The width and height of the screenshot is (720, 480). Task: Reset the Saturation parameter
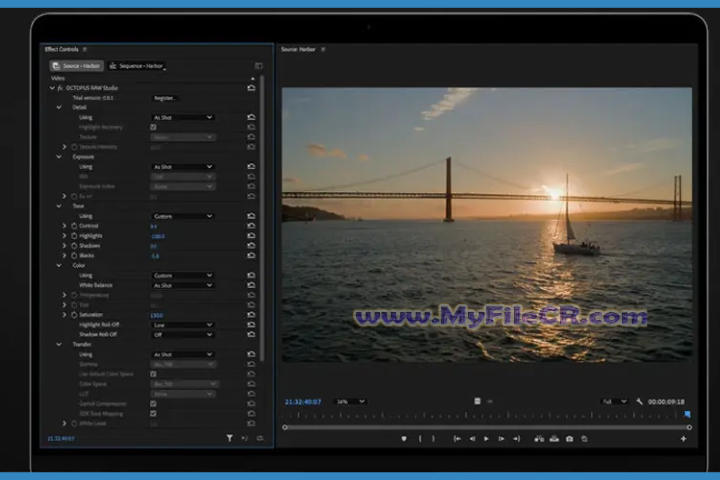[x=251, y=315]
